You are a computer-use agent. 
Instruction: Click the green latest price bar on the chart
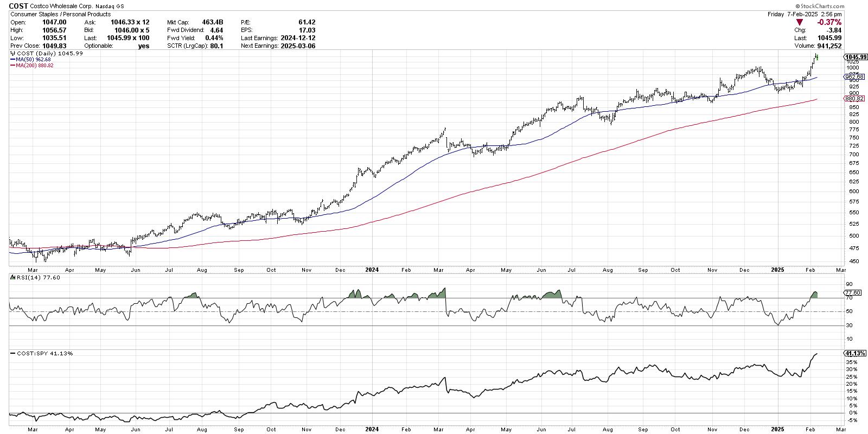coord(817,57)
